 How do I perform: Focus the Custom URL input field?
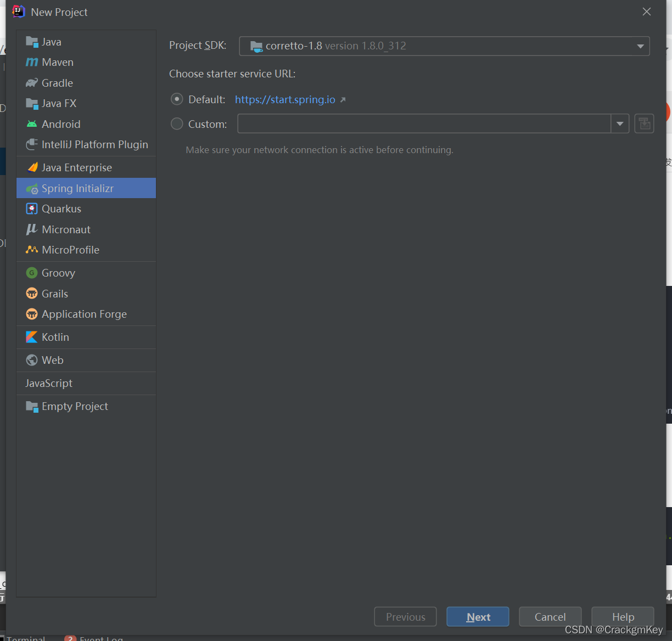coord(424,124)
